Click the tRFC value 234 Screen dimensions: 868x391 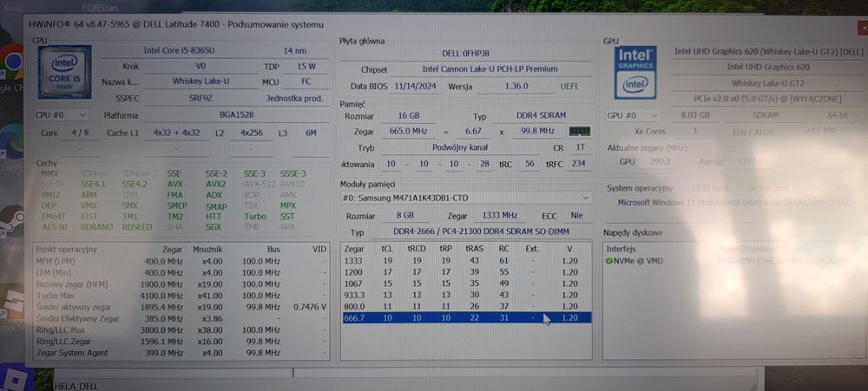tap(578, 164)
